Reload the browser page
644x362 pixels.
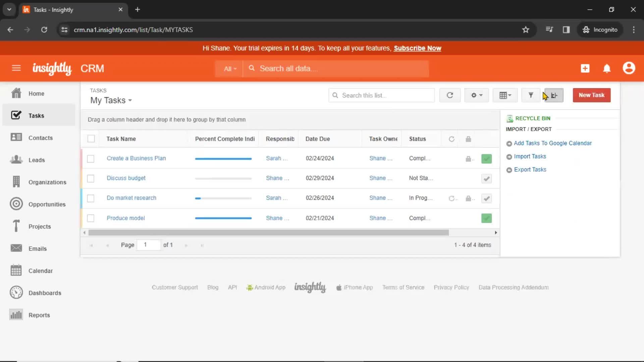[x=44, y=29]
